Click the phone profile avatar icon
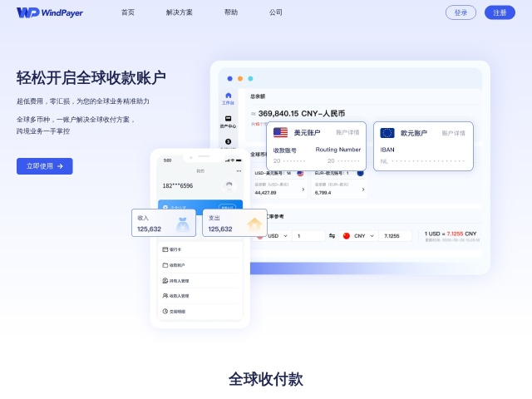 pyautogui.click(x=229, y=185)
